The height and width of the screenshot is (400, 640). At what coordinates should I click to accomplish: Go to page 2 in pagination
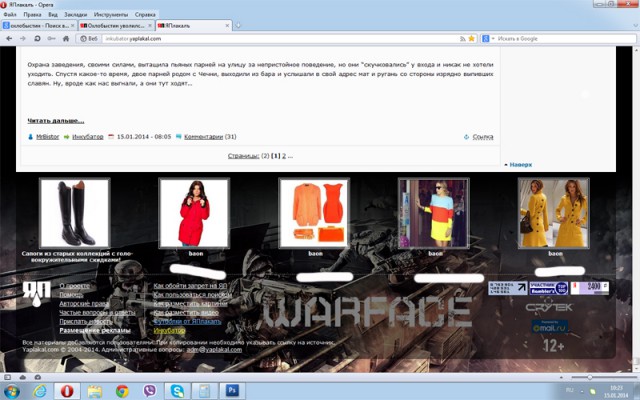[x=284, y=156]
